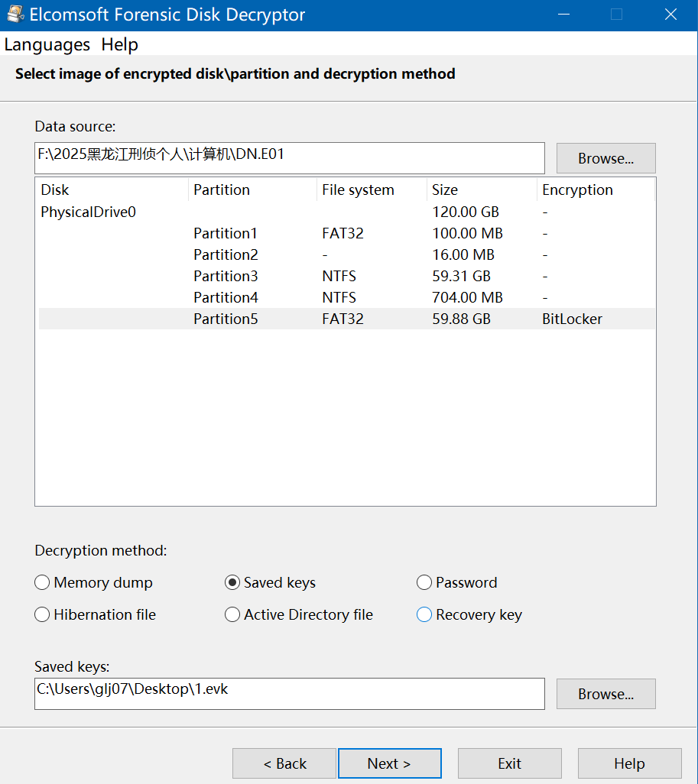Click the Elcomsoft app icon in title bar
698x784 pixels.
click(15, 15)
